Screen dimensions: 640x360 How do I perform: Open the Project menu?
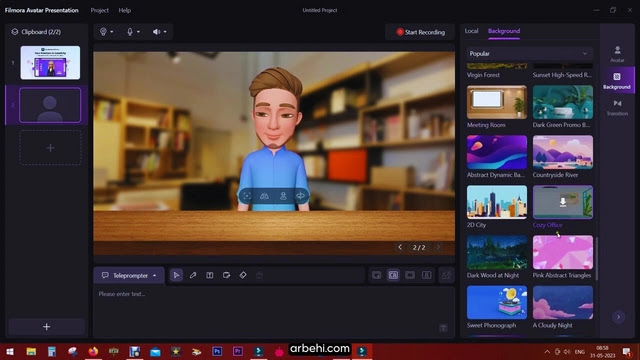(100, 10)
